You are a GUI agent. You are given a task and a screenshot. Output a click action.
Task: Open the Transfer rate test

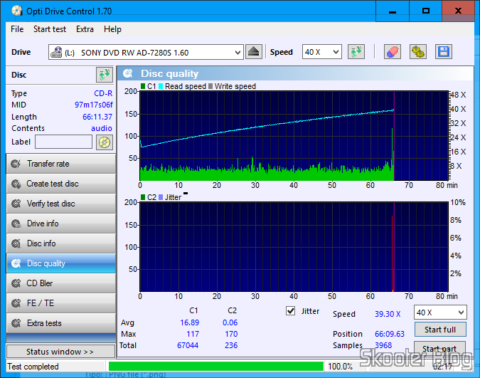point(61,164)
